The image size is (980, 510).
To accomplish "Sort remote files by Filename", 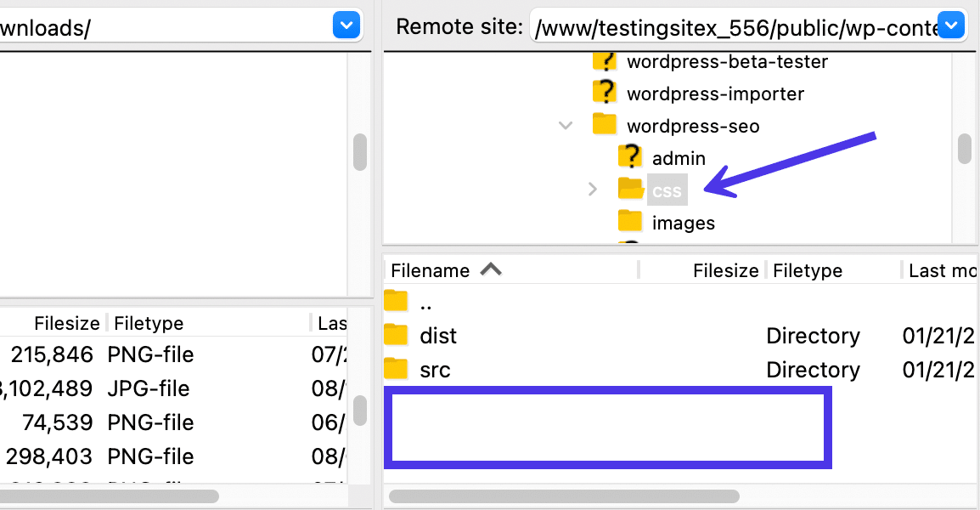I will point(431,269).
